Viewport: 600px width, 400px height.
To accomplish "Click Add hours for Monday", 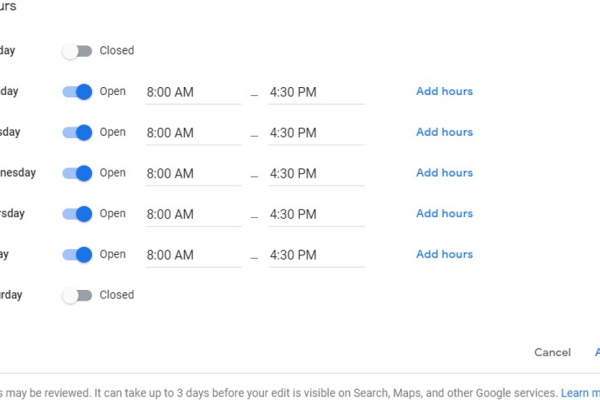I will click(x=445, y=91).
